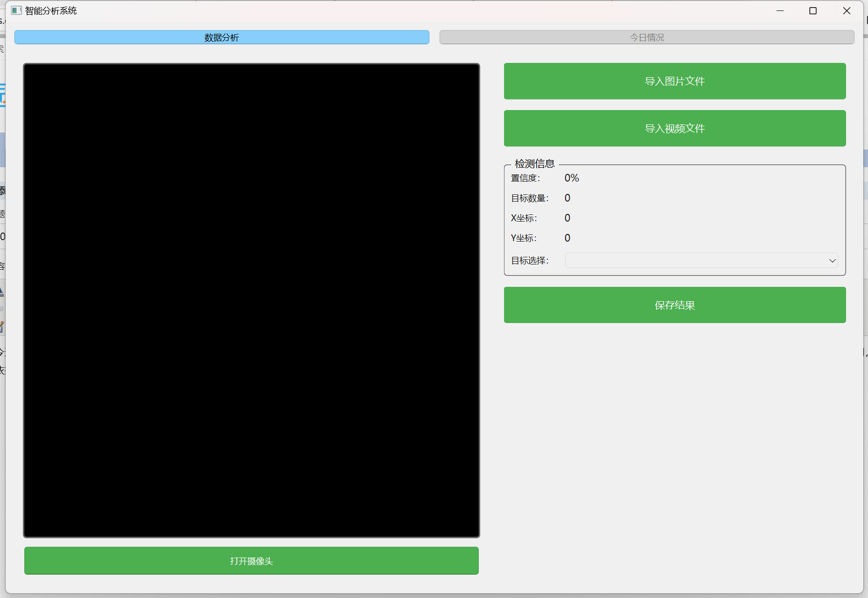This screenshot has width=868, height=598.
Task: Minimize the 智能分析系统 window
Action: 780,10
